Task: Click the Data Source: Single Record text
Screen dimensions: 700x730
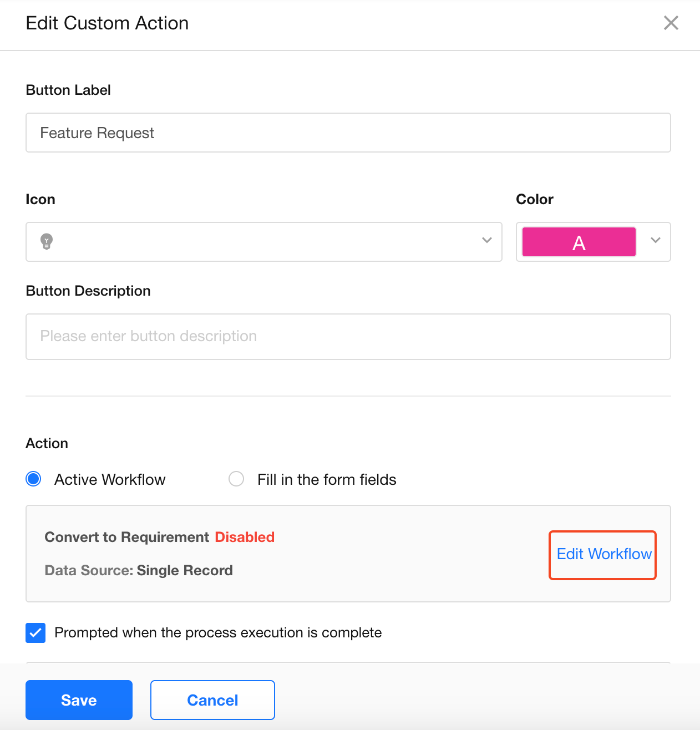Action: click(139, 570)
